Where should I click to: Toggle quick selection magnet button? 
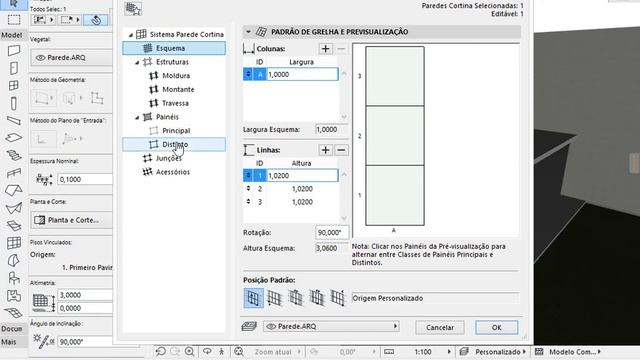(96, 20)
